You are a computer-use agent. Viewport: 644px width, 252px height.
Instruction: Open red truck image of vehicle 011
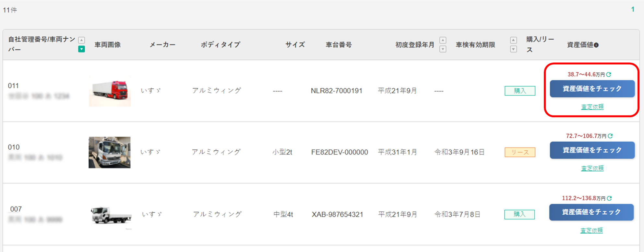pyautogui.click(x=110, y=91)
